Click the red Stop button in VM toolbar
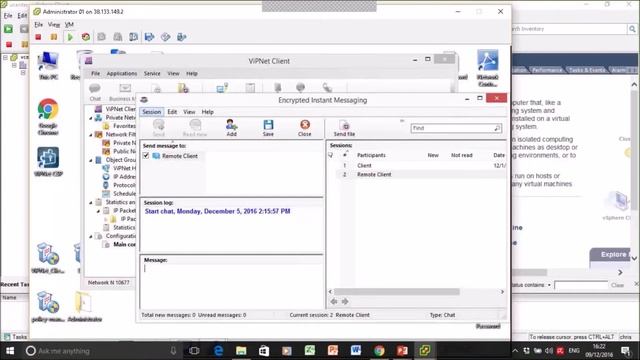Image resolution: width=640 pixels, height=360 pixels. 38,37
